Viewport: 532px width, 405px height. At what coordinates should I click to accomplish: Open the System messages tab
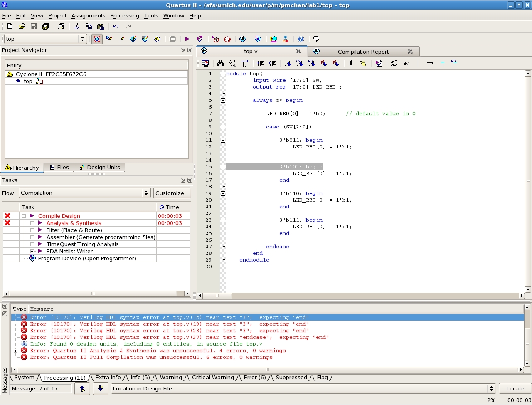pos(25,378)
